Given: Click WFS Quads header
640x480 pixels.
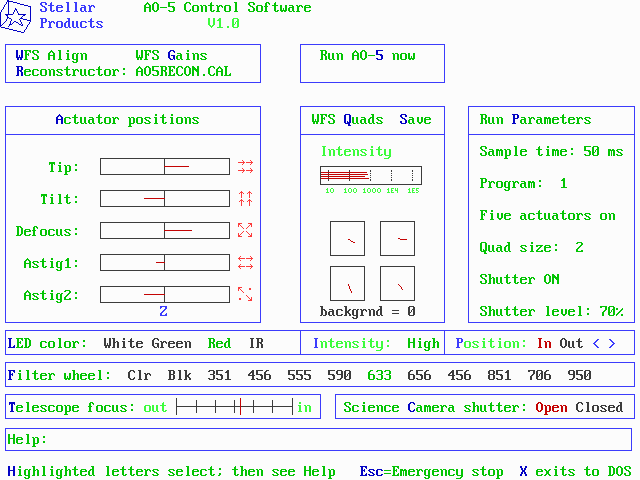Looking at the screenshot, I should tap(347, 120).
